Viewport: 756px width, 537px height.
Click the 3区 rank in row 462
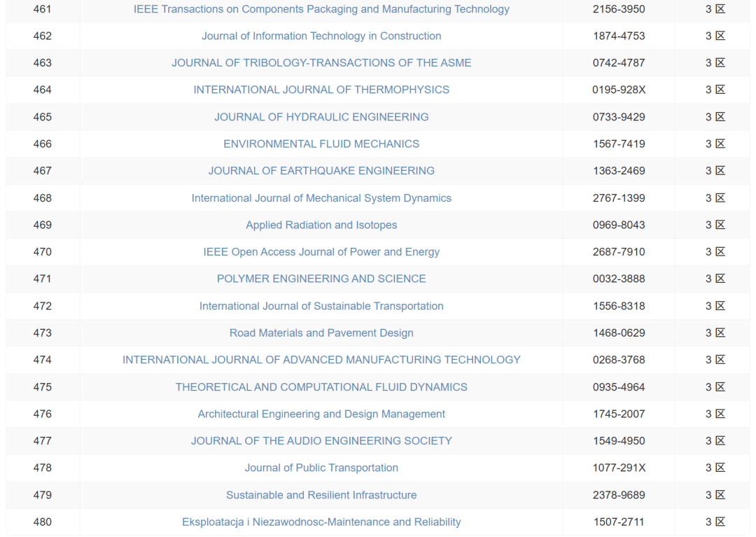coord(715,36)
